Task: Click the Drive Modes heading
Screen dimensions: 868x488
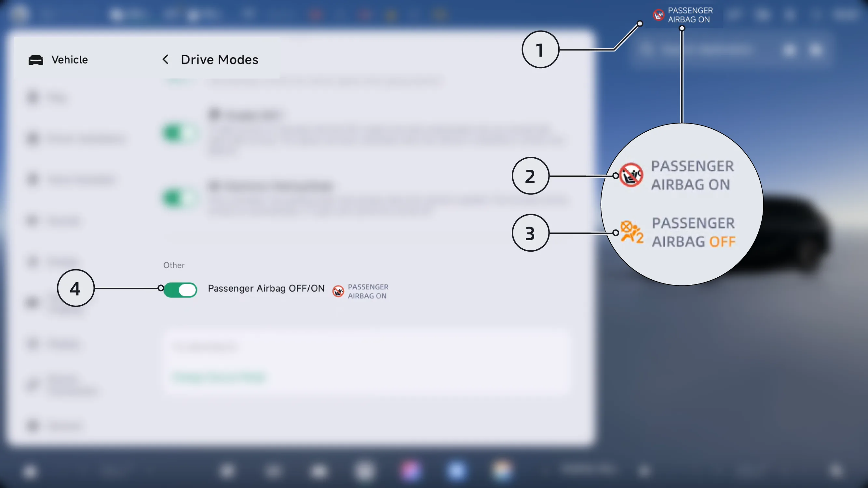Action: pos(220,59)
